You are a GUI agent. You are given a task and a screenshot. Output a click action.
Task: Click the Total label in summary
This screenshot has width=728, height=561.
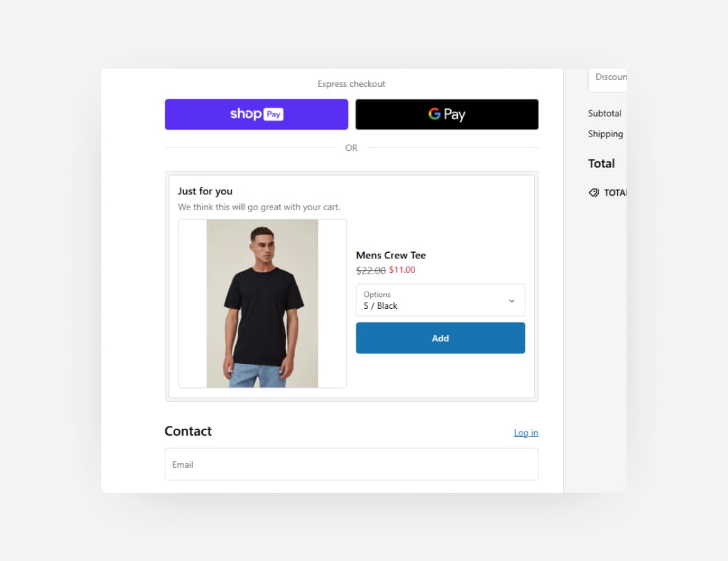click(601, 163)
